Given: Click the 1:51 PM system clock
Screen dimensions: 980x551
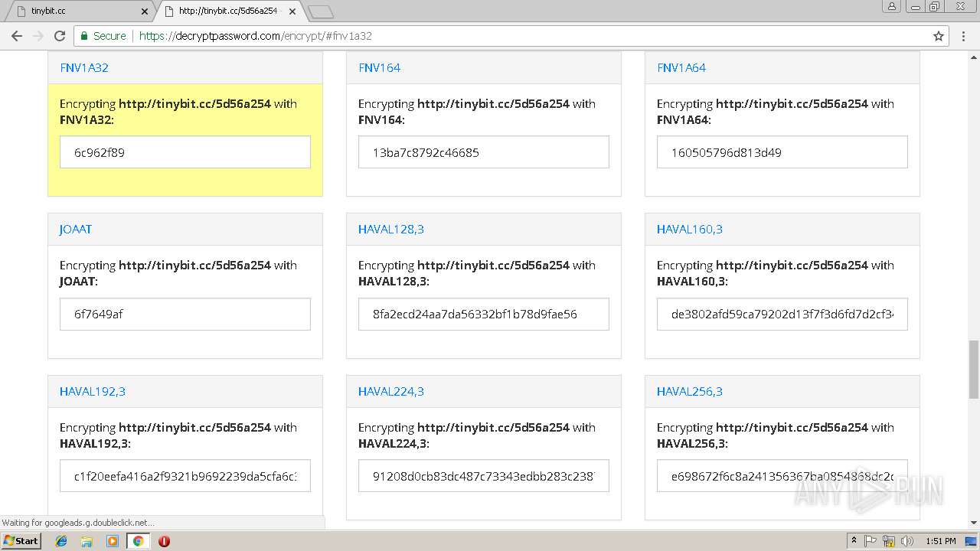Looking at the screenshot, I should click(x=941, y=541).
